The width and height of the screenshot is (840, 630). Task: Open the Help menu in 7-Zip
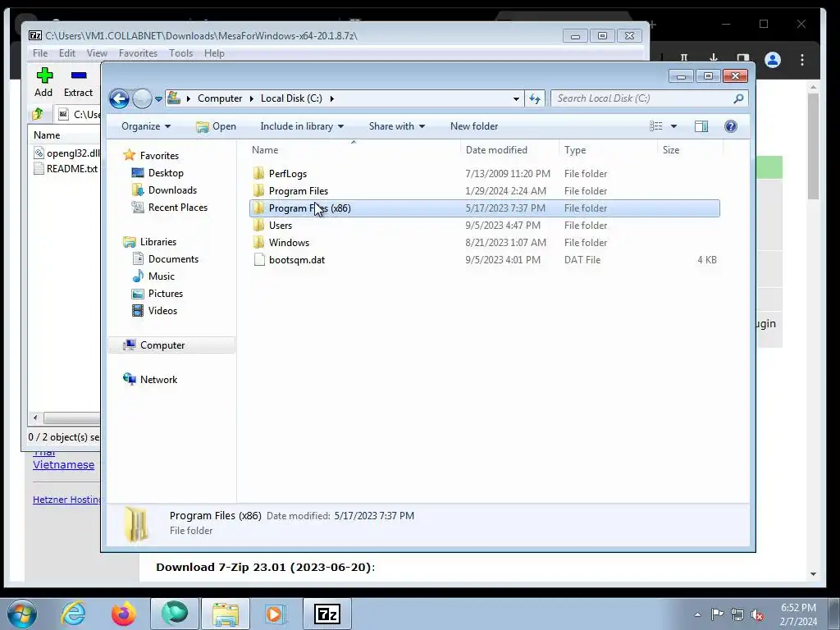pyautogui.click(x=214, y=53)
